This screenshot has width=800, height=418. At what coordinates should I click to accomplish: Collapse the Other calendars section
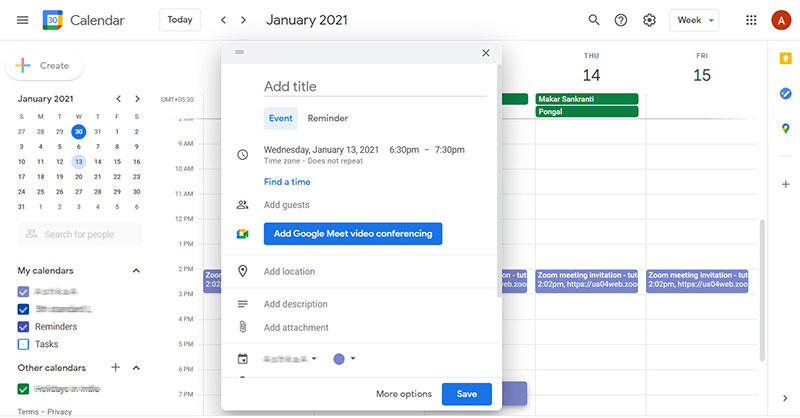click(136, 367)
